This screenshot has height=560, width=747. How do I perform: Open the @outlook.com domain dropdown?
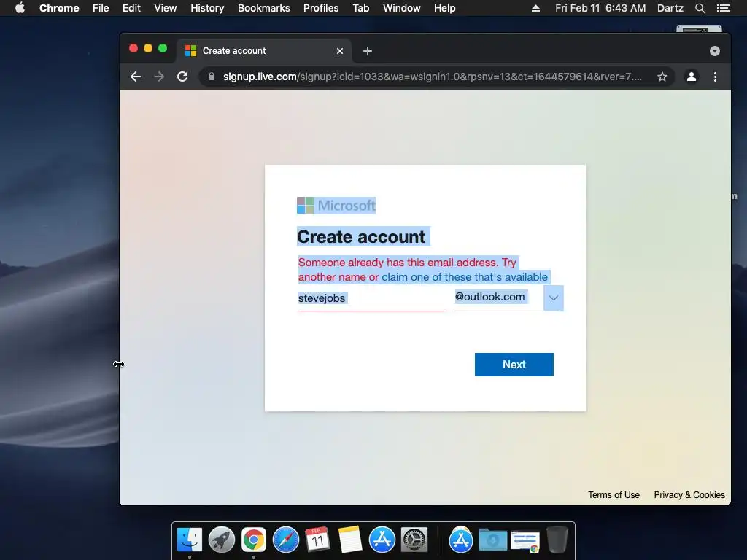[x=508, y=298]
